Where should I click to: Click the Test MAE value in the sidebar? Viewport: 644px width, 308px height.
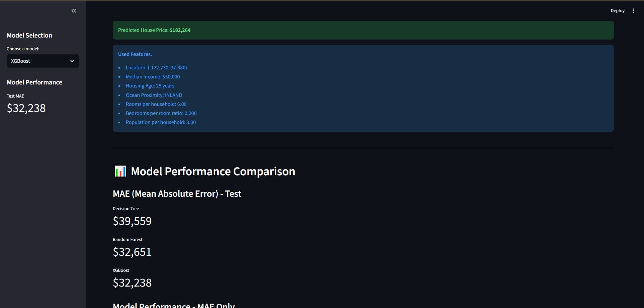point(26,108)
